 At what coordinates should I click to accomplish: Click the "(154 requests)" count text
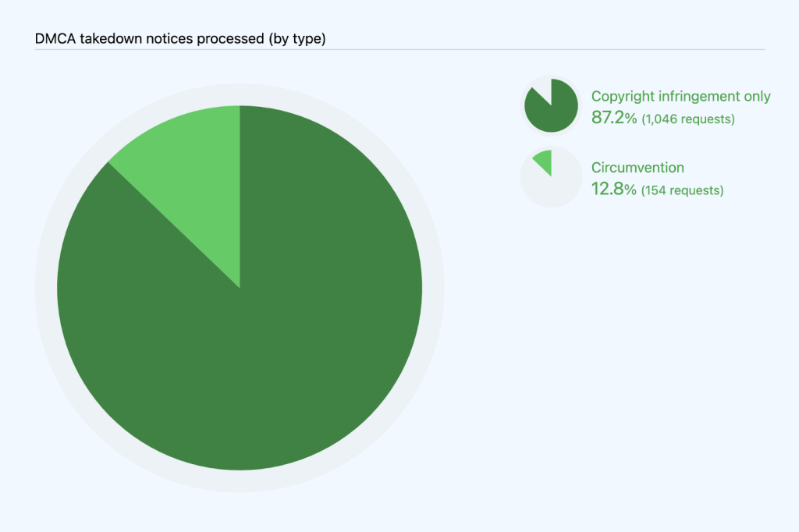pos(682,190)
